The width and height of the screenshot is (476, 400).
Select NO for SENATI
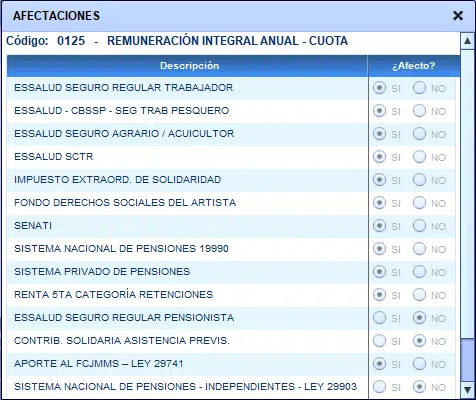tap(419, 226)
